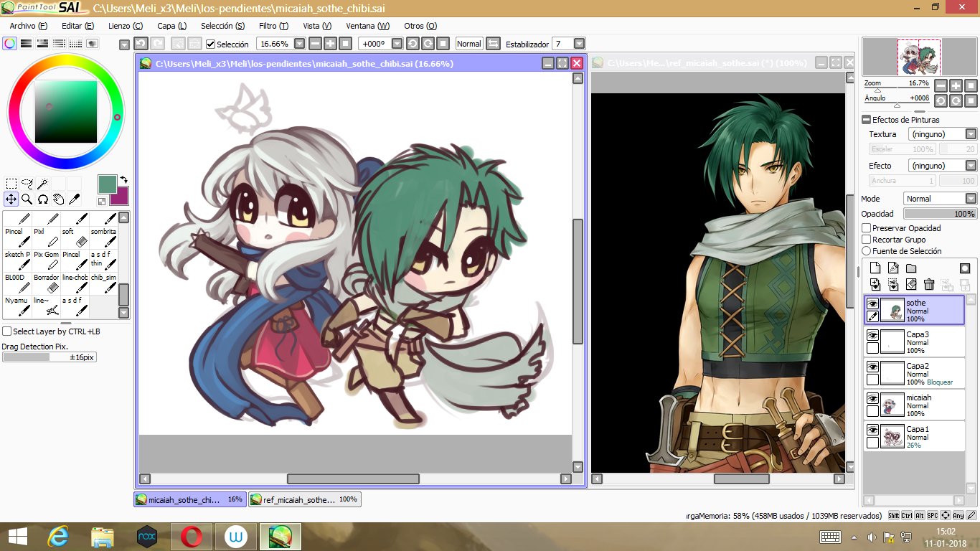The image size is (980, 551).
Task: Open Internet Explorer from the taskbar
Action: (57, 536)
